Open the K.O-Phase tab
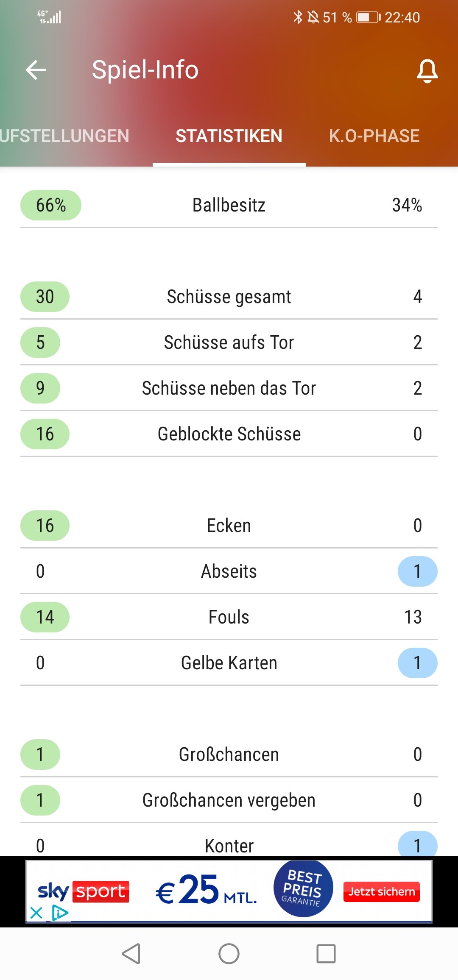The height and width of the screenshot is (980, 458). pos(374,136)
